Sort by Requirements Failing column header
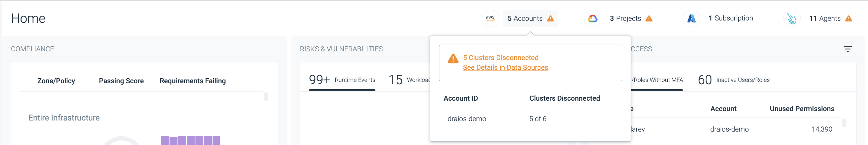This screenshot has width=868, height=145. pos(193,81)
